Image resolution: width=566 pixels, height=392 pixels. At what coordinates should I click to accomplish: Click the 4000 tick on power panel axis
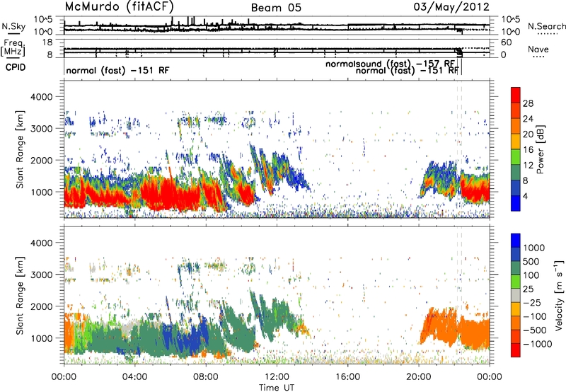pos(41,97)
